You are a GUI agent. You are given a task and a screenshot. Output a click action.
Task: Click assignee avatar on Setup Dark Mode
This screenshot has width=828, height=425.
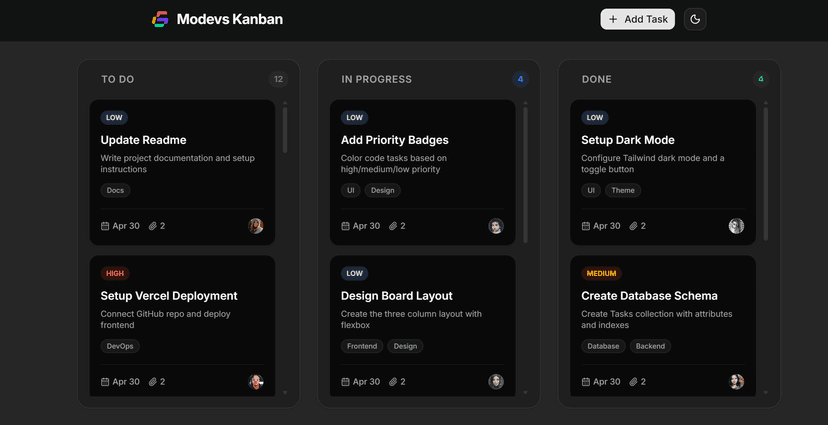click(x=736, y=226)
